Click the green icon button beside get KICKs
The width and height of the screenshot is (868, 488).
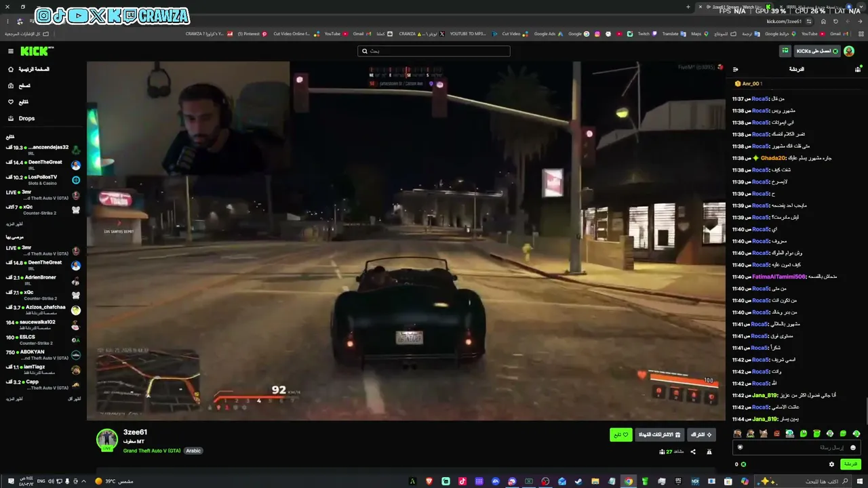(x=785, y=52)
